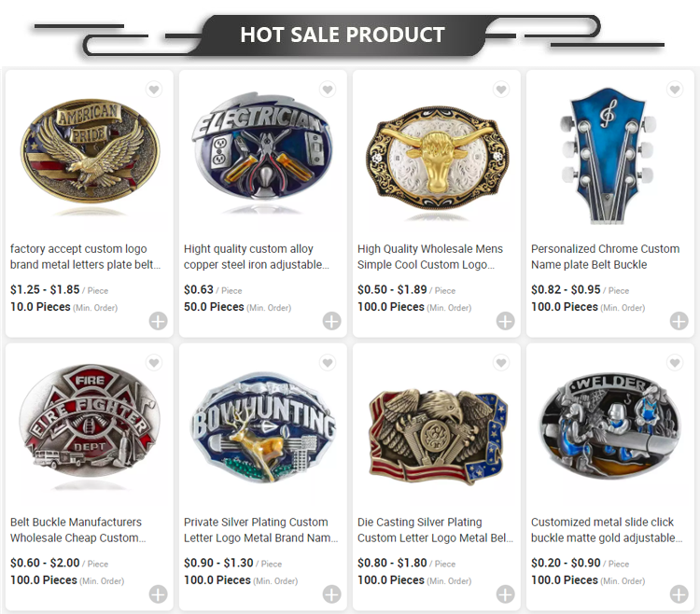This screenshot has height=614, width=700.
Task: Open 'factory accept custom logo' product title
Action: [85, 257]
